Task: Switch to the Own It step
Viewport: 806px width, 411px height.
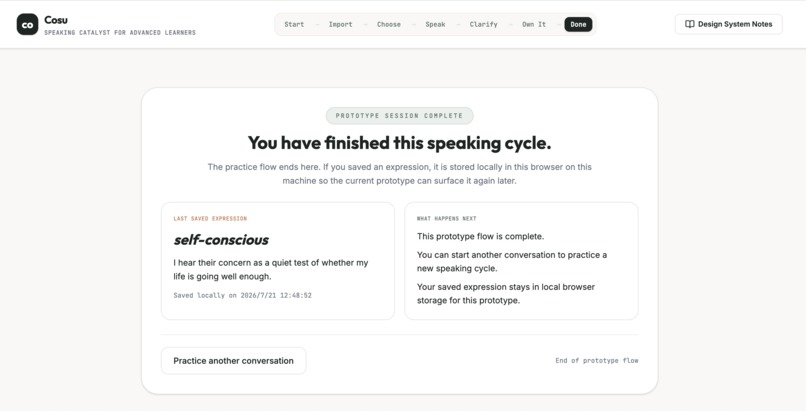Action: (534, 24)
